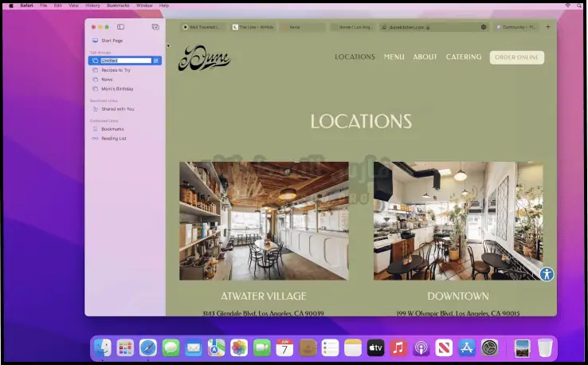This screenshot has width=588, height=365.
Task: Click the CATERING navigation link
Action: [464, 57]
